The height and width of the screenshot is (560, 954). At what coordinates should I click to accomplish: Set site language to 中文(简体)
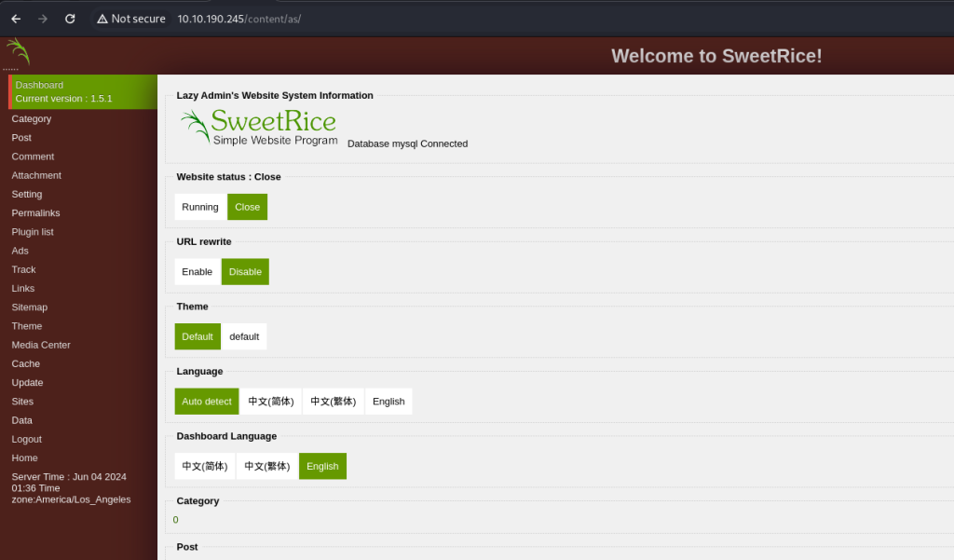tap(271, 401)
